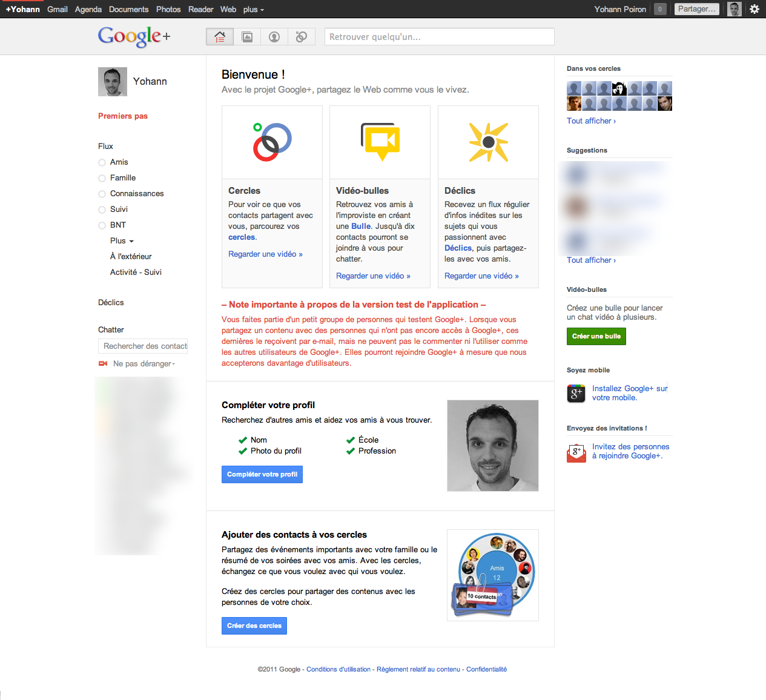Image resolution: width=766 pixels, height=700 pixels.
Task: Open Photos from the top bar
Action: [x=168, y=9]
